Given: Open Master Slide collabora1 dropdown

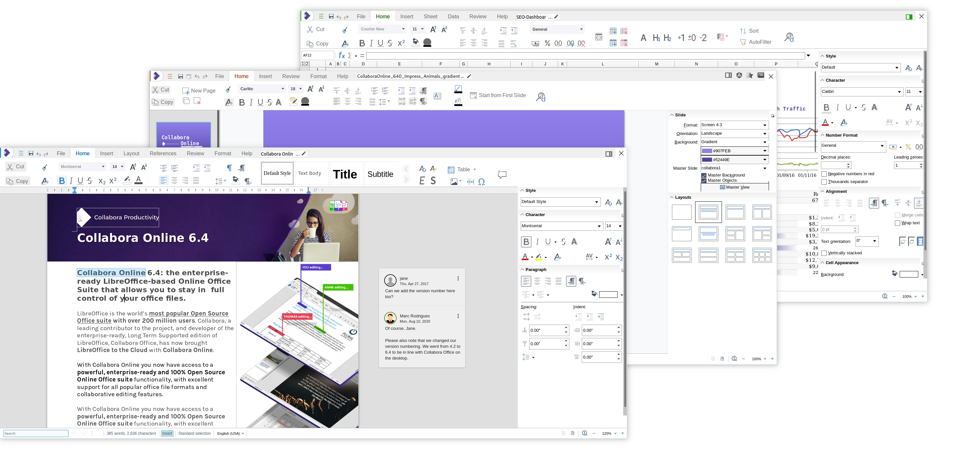Looking at the screenshot, I should pos(734,168).
